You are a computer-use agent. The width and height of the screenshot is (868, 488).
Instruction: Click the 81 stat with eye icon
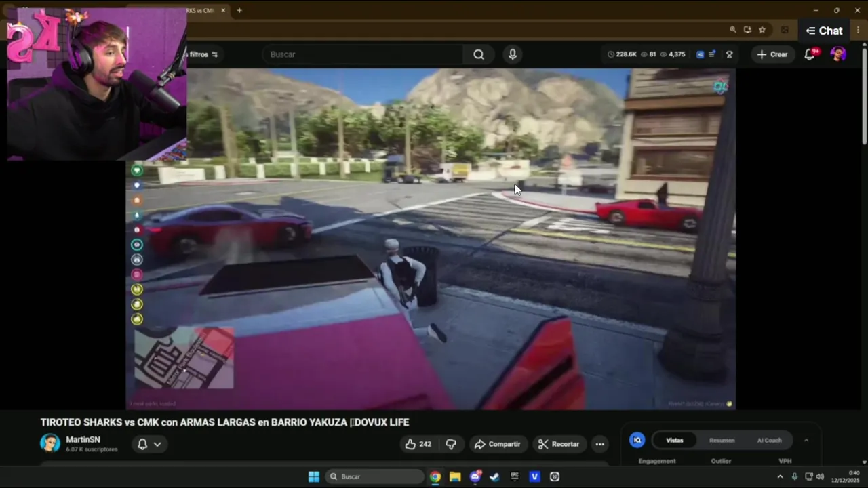[x=648, y=54]
